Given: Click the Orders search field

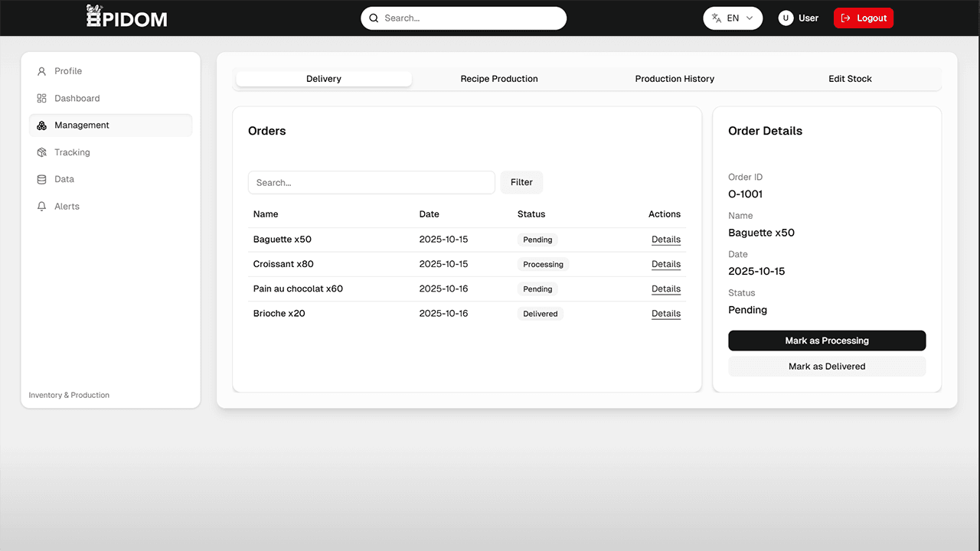Looking at the screenshot, I should (371, 182).
